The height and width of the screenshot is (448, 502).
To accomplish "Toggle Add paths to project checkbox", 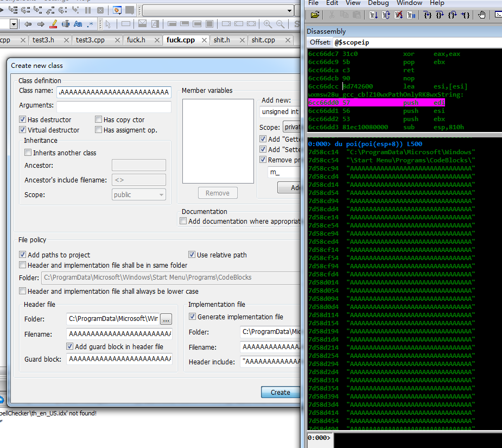I will click(x=22, y=255).
